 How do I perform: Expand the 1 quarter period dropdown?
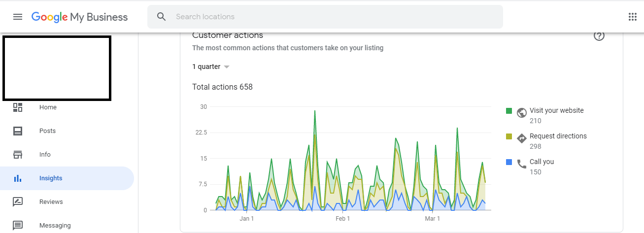coord(211,67)
